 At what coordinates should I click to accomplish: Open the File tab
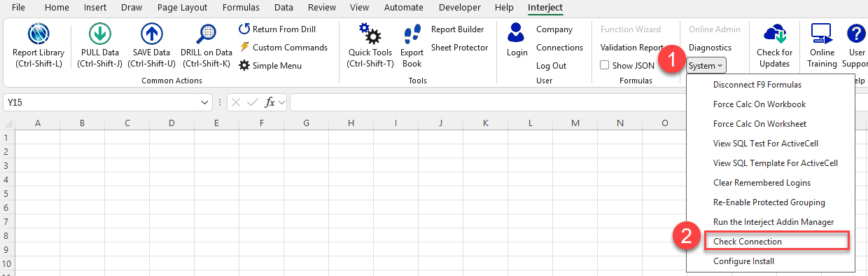click(20, 8)
